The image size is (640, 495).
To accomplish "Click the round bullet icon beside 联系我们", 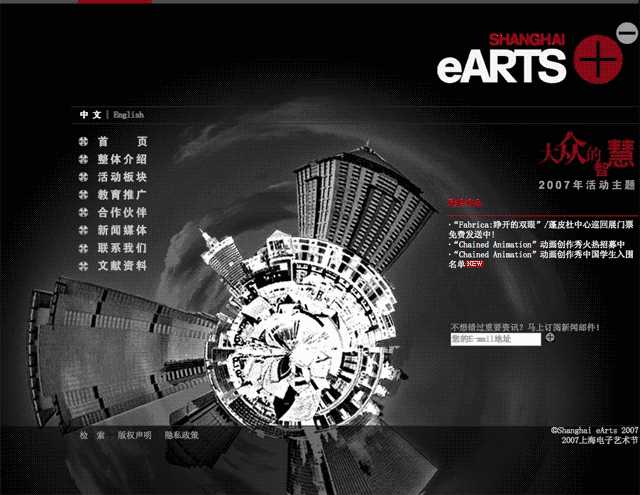I will tap(83, 248).
